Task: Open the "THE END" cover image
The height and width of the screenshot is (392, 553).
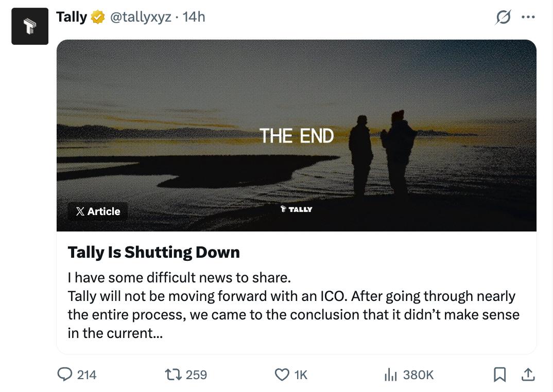Action: coord(297,135)
